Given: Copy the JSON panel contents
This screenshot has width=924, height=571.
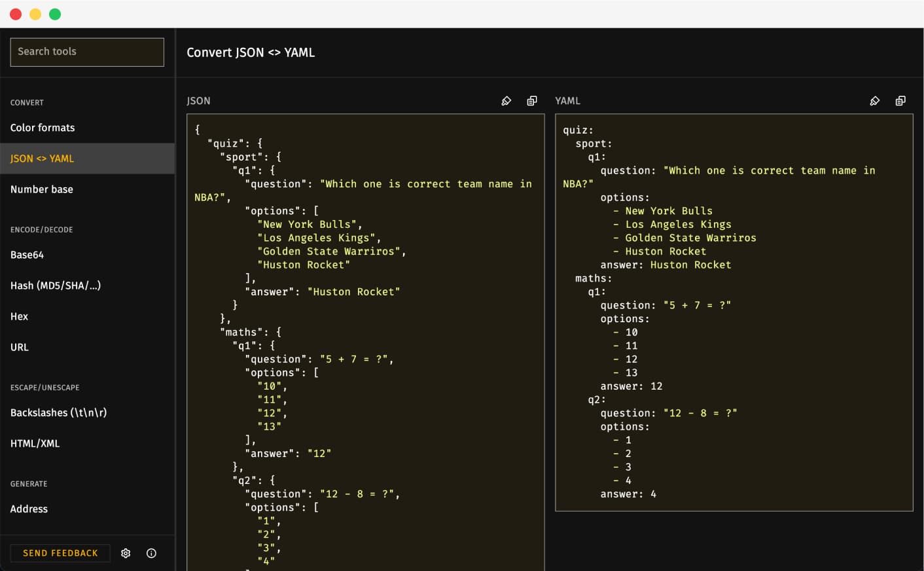Looking at the screenshot, I should click(x=532, y=101).
